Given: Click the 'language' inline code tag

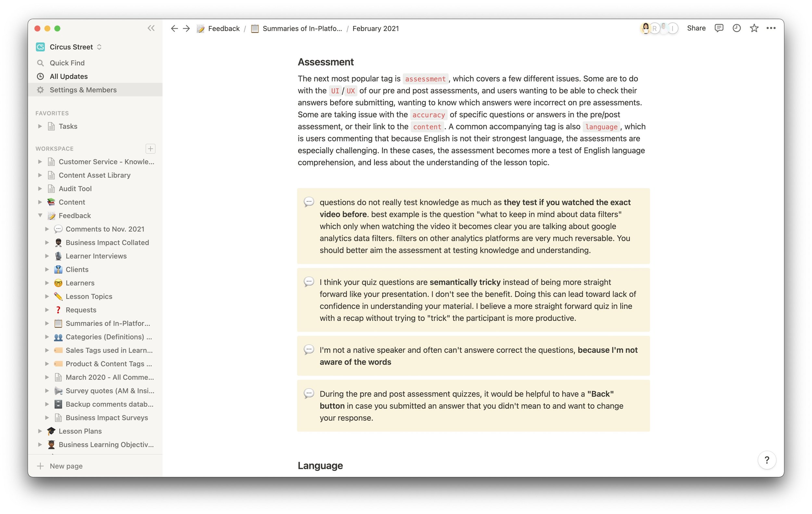Looking at the screenshot, I should click(x=601, y=126).
